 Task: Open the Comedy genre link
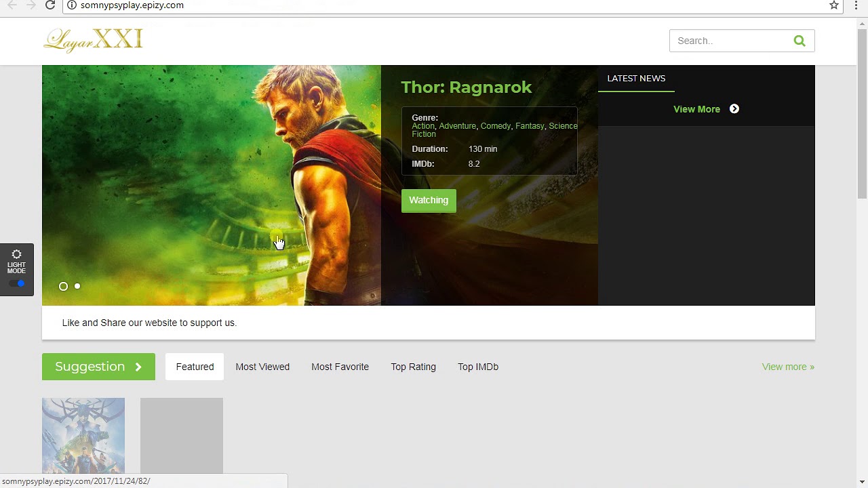tap(496, 126)
